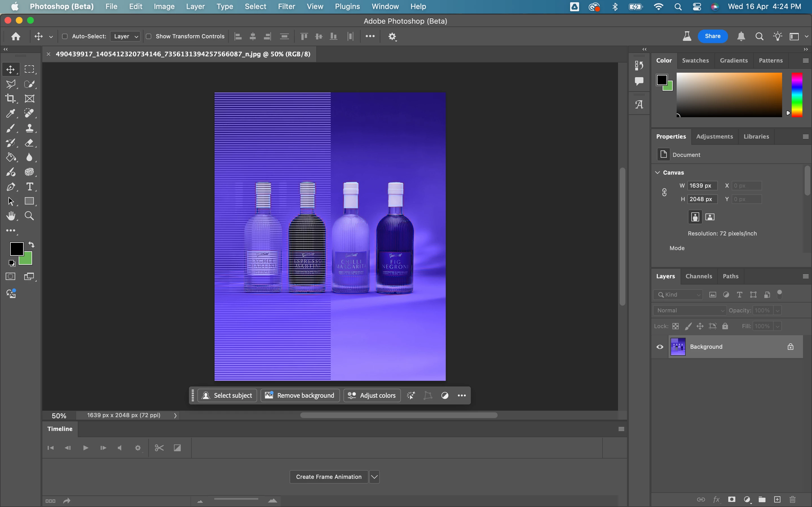Open the Normal blend mode dropdown
Viewport: 812px width, 507px height.
pyautogui.click(x=690, y=310)
